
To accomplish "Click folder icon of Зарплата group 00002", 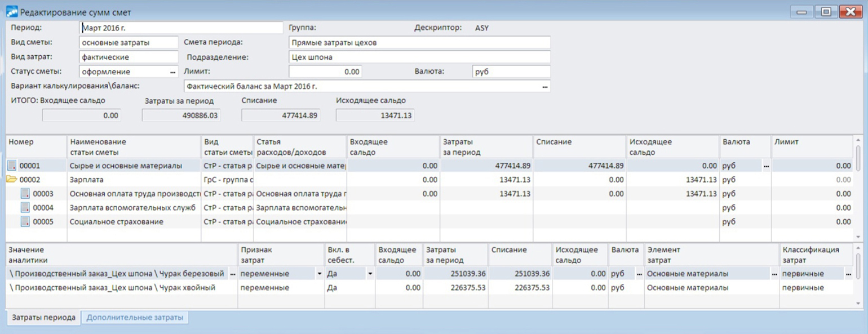I will click(11, 180).
